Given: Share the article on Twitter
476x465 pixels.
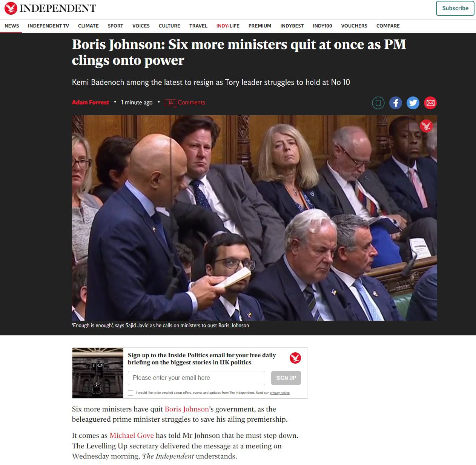Looking at the screenshot, I should tap(413, 103).
